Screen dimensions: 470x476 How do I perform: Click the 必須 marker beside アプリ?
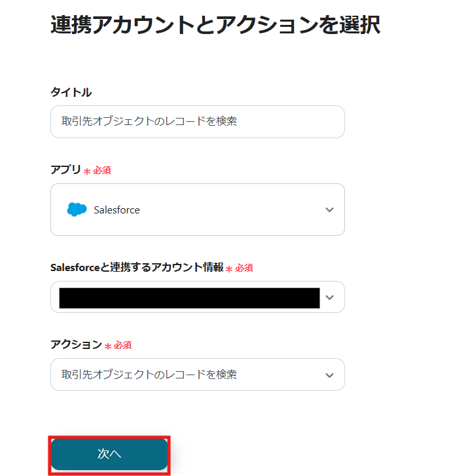click(x=102, y=170)
